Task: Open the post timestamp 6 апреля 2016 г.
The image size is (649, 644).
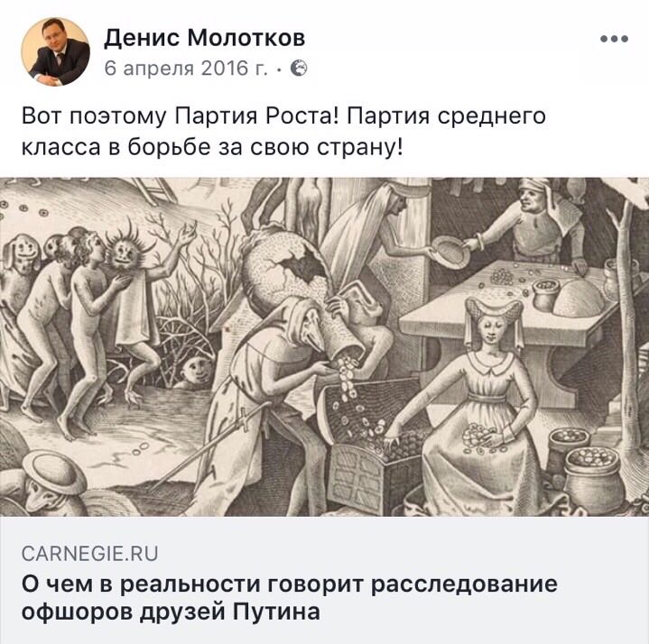Action: coord(186,68)
